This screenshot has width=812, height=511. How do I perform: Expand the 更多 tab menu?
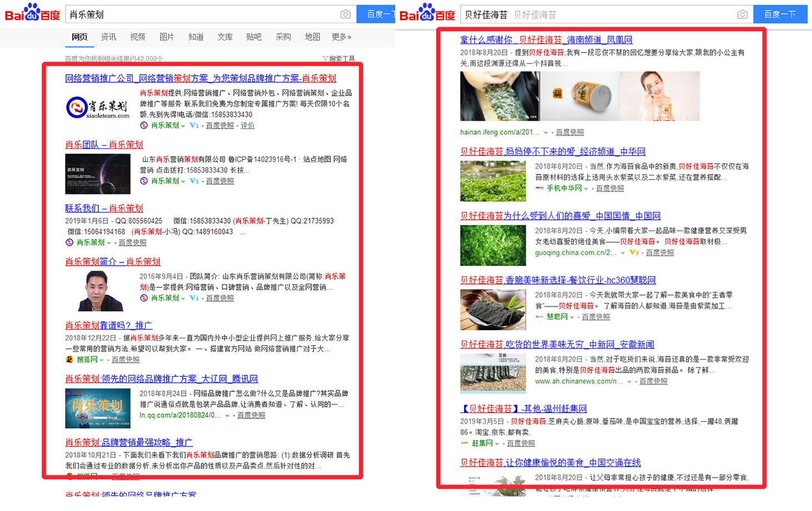(x=341, y=37)
